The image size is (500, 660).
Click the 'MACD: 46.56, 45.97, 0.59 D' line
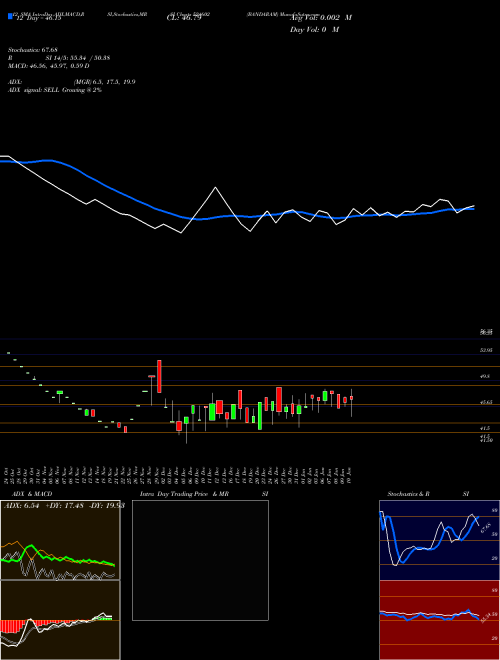48,66
